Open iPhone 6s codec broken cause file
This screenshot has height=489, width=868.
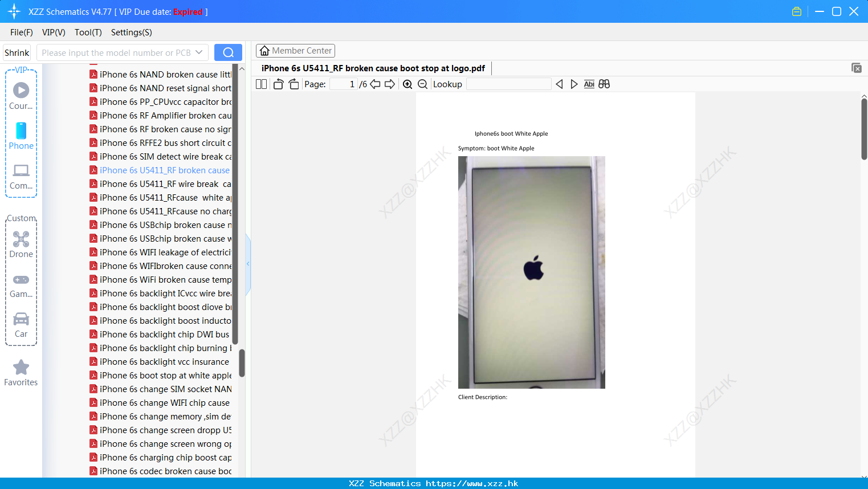click(x=160, y=471)
